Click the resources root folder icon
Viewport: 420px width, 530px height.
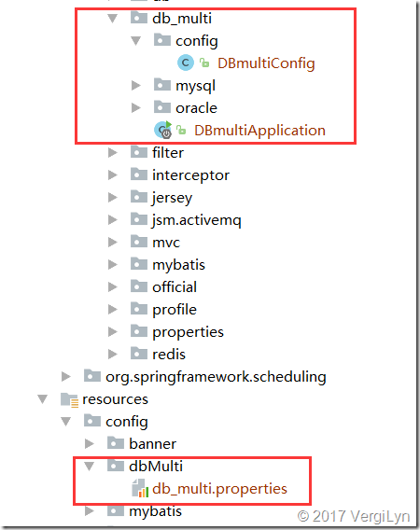point(69,399)
